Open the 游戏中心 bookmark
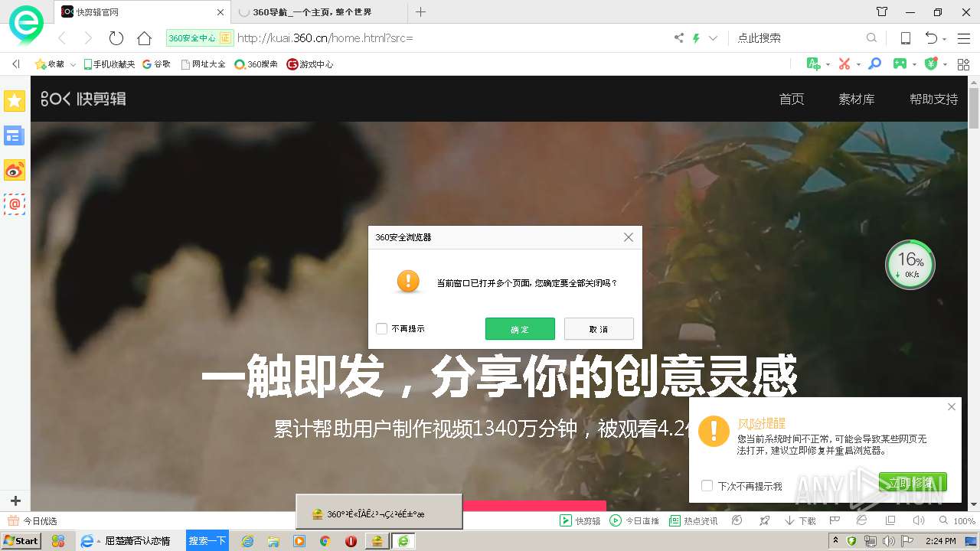This screenshot has height=551, width=980. pyautogui.click(x=310, y=64)
